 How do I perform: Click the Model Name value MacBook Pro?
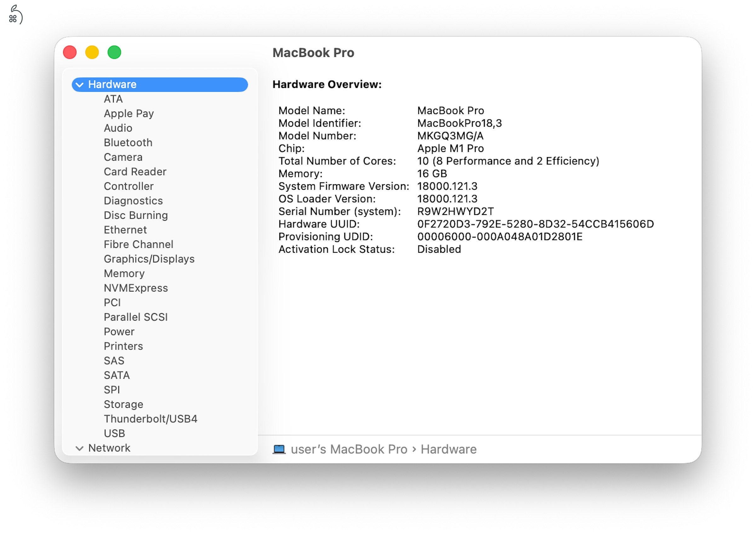point(450,111)
